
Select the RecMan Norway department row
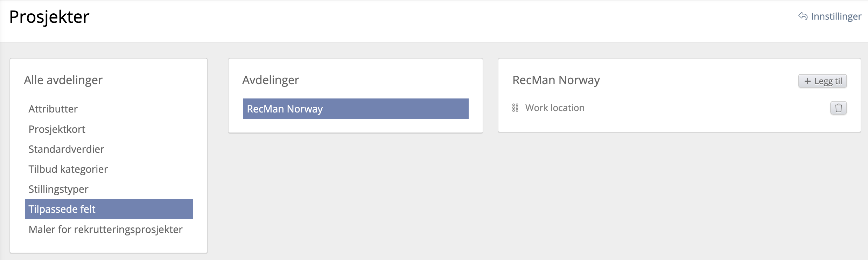[355, 109]
